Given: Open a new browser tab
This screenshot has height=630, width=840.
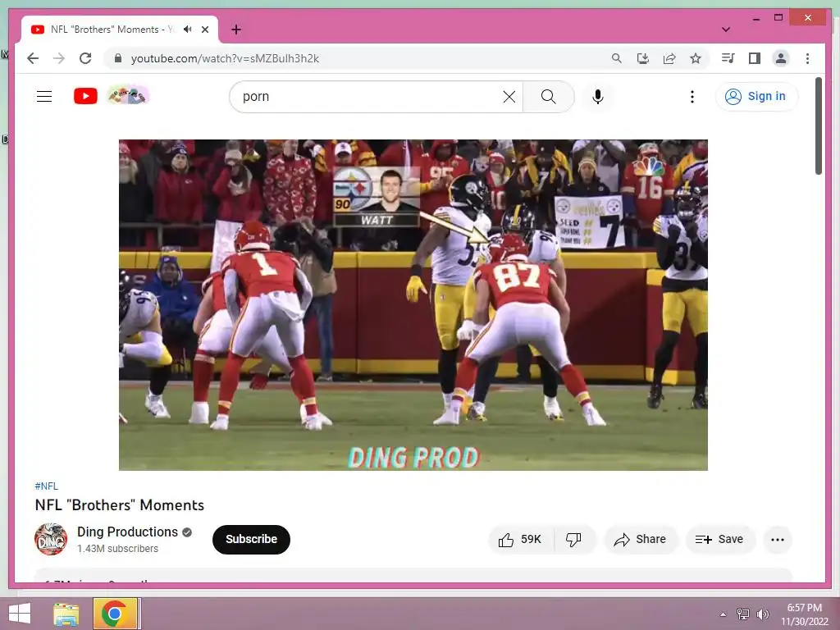Looking at the screenshot, I should (x=236, y=30).
